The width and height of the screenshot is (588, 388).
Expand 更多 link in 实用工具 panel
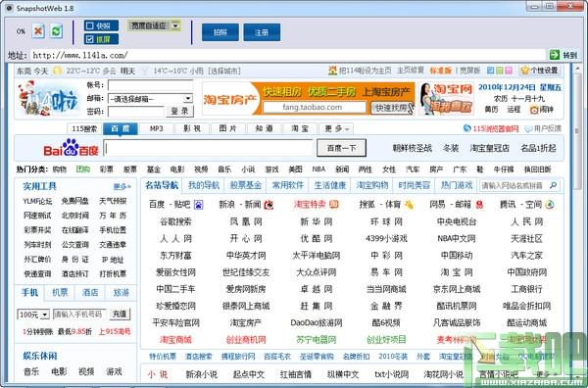click(x=122, y=186)
